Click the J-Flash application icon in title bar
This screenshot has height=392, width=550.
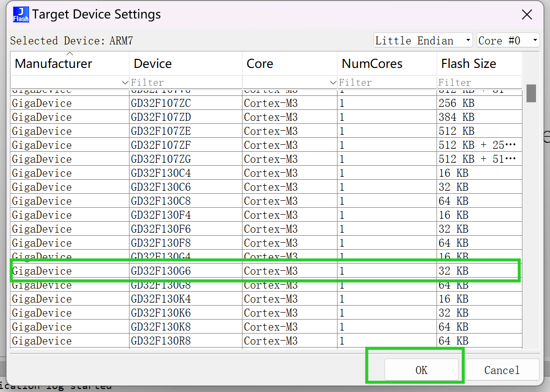(x=20, y=14)
